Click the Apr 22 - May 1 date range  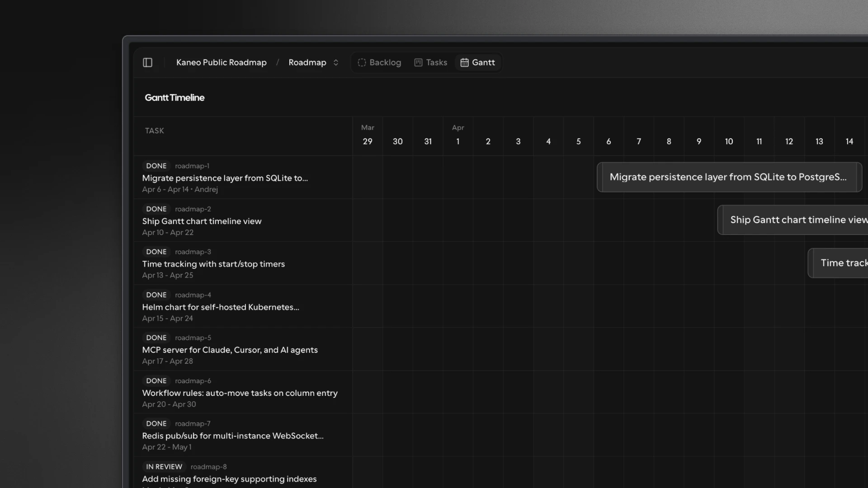coord(167,447)
